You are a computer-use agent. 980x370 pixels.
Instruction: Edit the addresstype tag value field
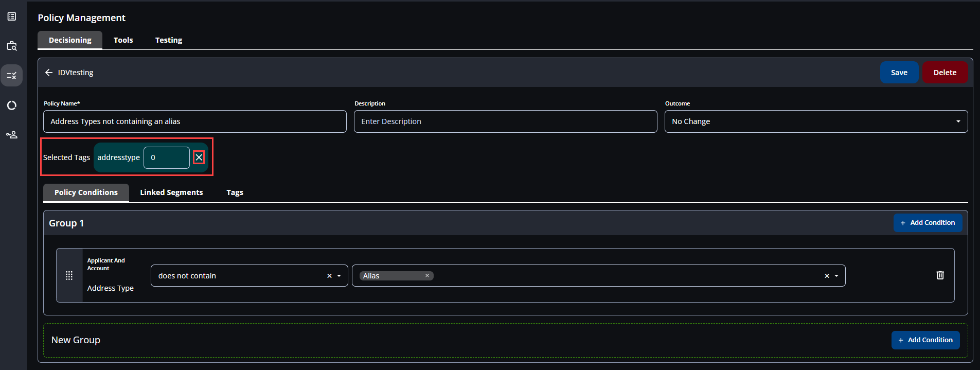[167, 157]
